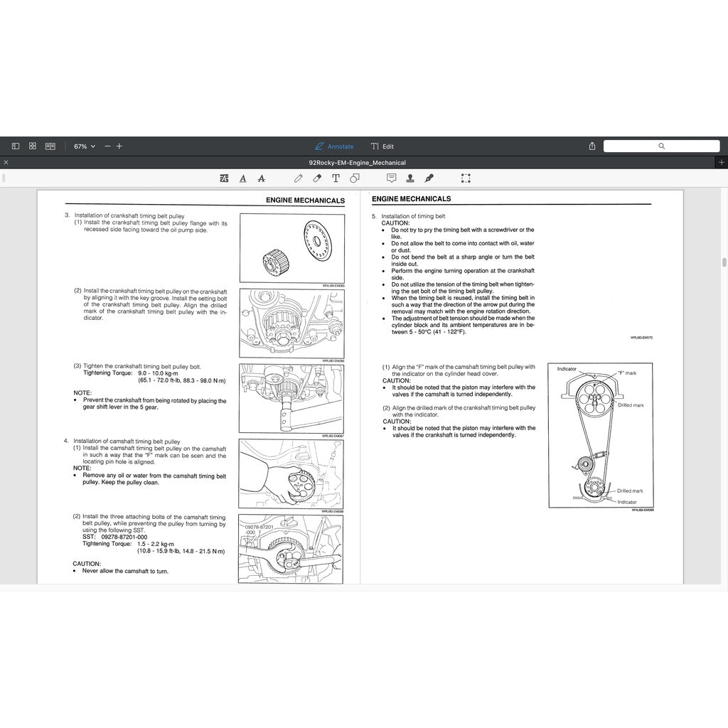
Task: Select the Annotate mode tab
Action: click(x=334, y=146)
